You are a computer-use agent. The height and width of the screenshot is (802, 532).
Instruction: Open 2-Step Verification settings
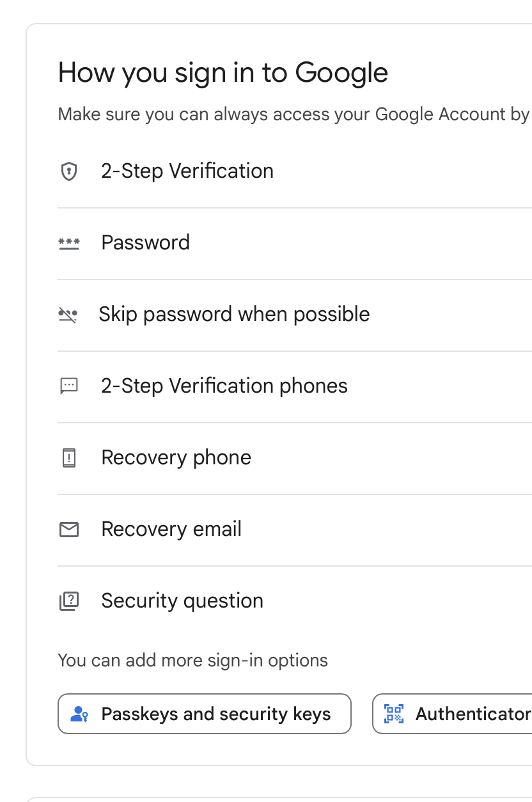pyautogui.click(x=187, y=171)
